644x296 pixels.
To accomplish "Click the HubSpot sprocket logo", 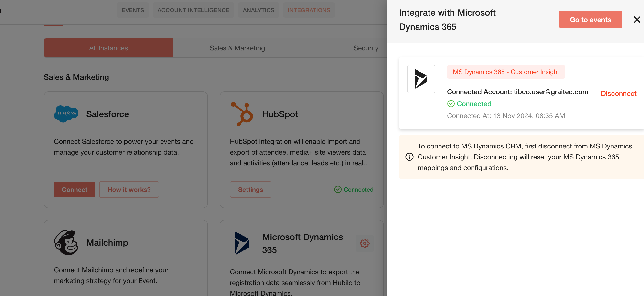I will point(242,114).
